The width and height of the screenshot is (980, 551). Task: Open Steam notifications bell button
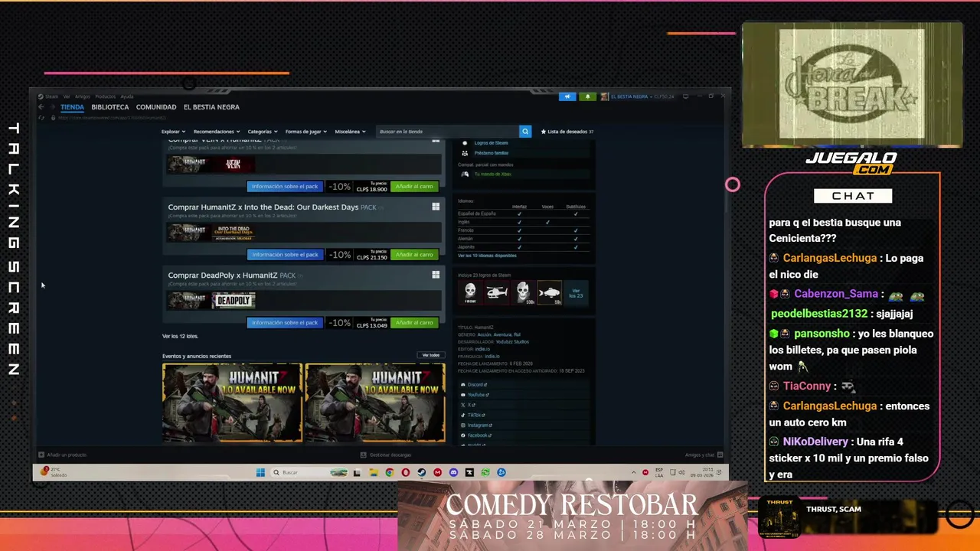(588, 96)
